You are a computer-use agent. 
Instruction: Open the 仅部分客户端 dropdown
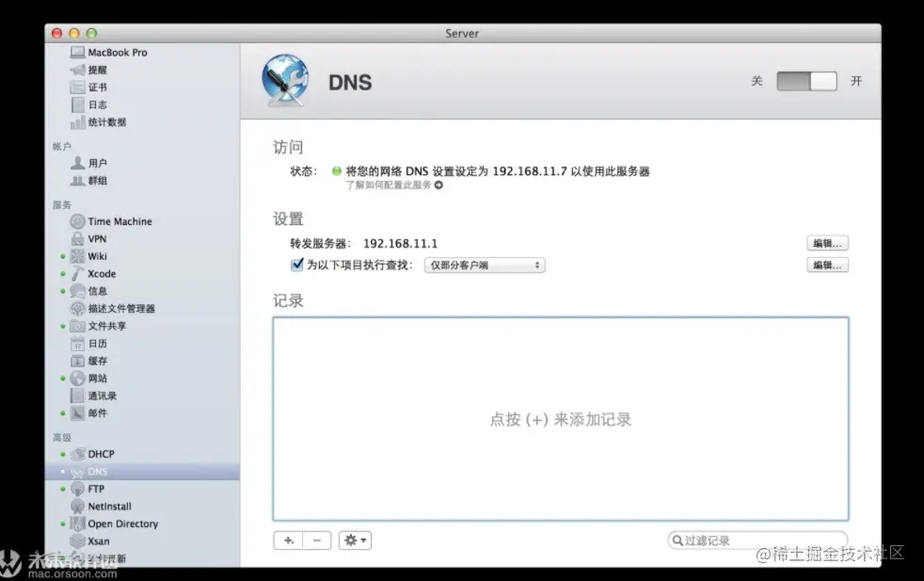click(x=485, y=266)
